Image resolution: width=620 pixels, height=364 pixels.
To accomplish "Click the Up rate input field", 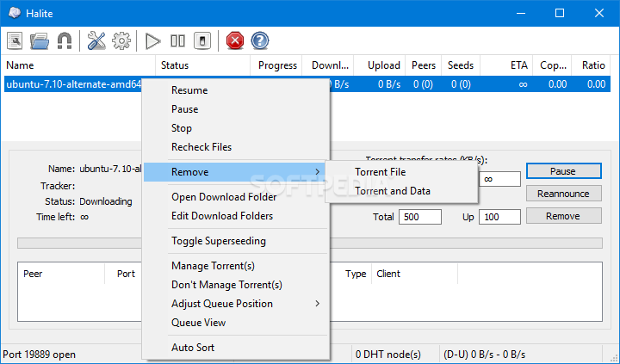I will coord(499,217).
